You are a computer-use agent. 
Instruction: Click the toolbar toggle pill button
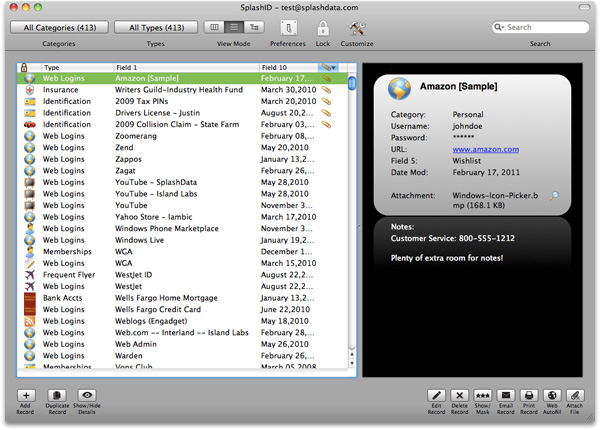click(584, 7)
